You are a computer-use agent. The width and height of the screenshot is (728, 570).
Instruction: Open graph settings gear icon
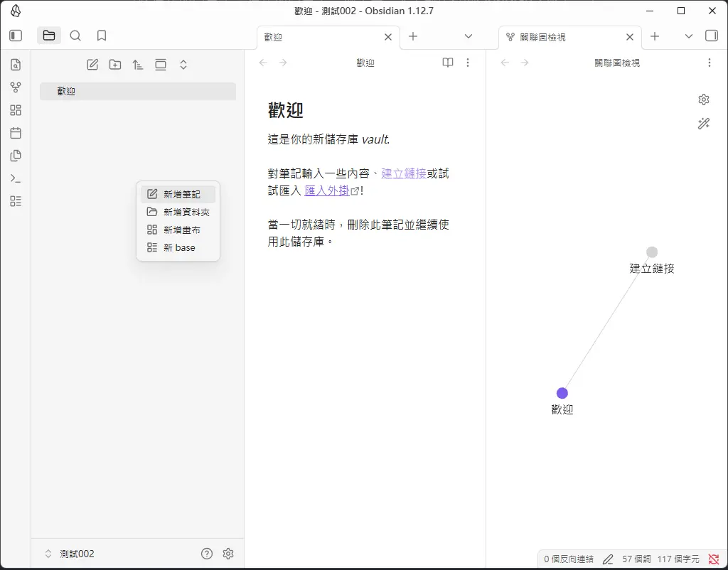pyautogui.click(x=704, y=100)
